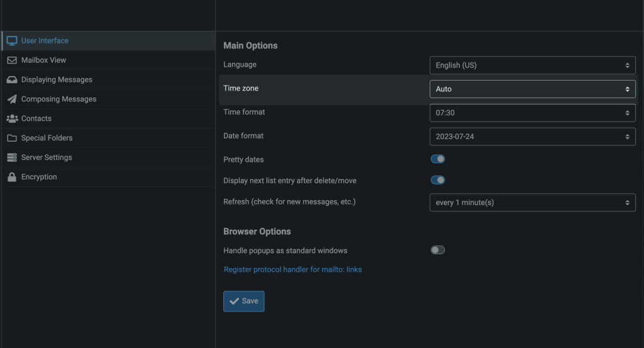Open the Language dropdown
This screenshot has height=348, width=644.
532,65
